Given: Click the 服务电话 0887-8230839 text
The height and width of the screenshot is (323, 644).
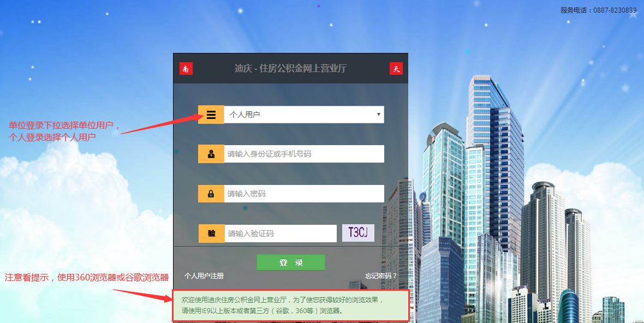Looking at the screenshot, I should point(598,10).
